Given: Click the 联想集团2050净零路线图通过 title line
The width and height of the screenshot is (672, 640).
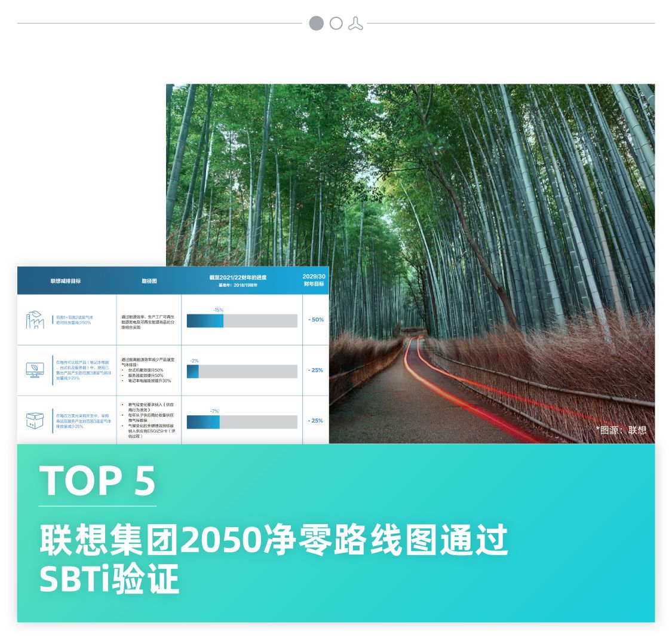Looking at the screenshot, I should coord(274,539).
